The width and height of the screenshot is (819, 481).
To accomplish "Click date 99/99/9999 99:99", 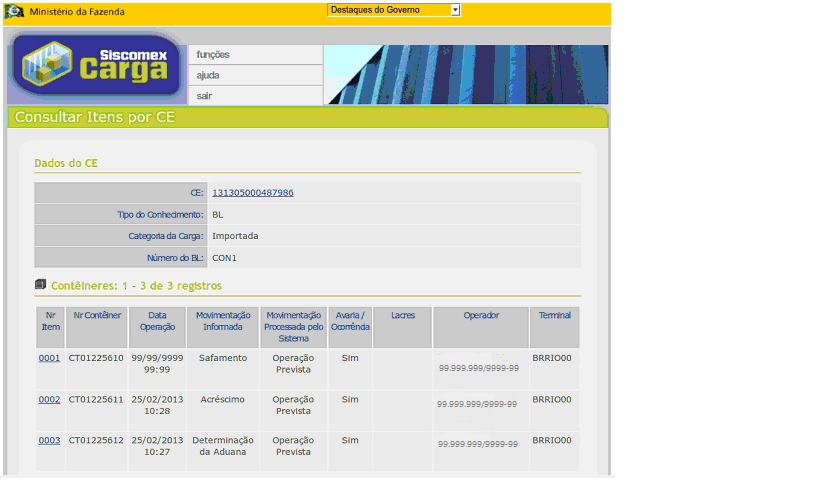I will [x=157, y=364].
